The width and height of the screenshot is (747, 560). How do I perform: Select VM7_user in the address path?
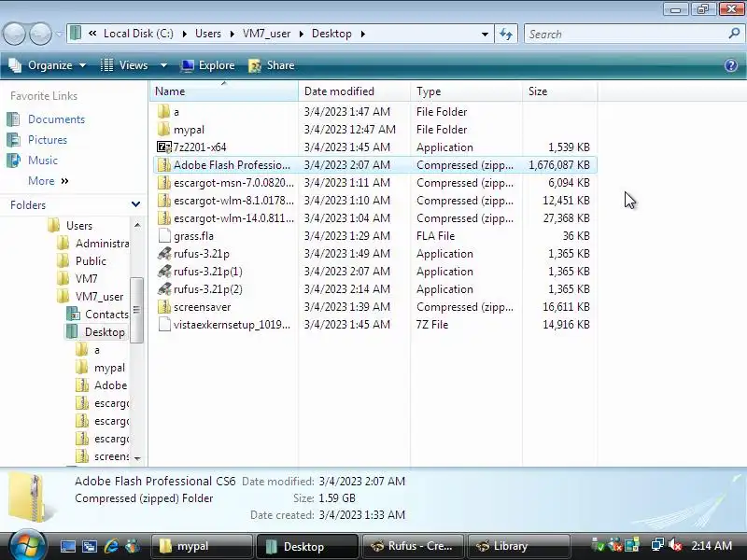coord(266,34)
